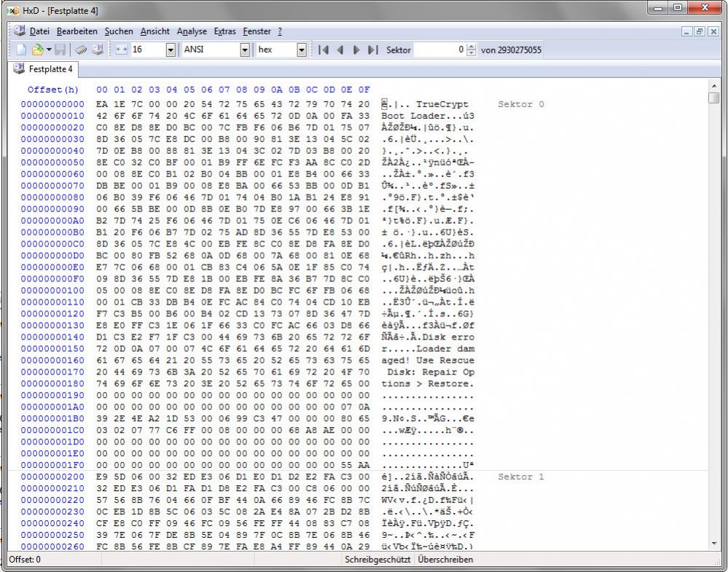Image resolution: width=728 pixels, height=572 pixels.
Task: Click the bytes-per-row width icon
Action: pos(121,50)
